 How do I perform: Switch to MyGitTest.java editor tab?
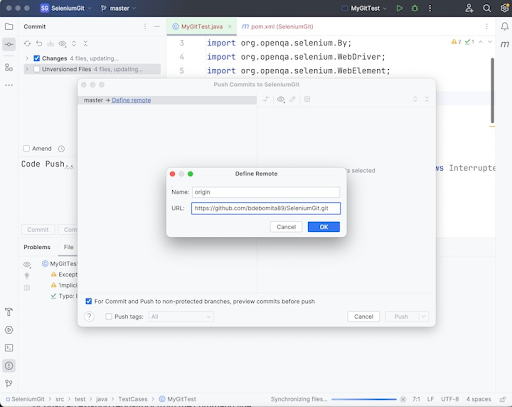pos(202,27)
